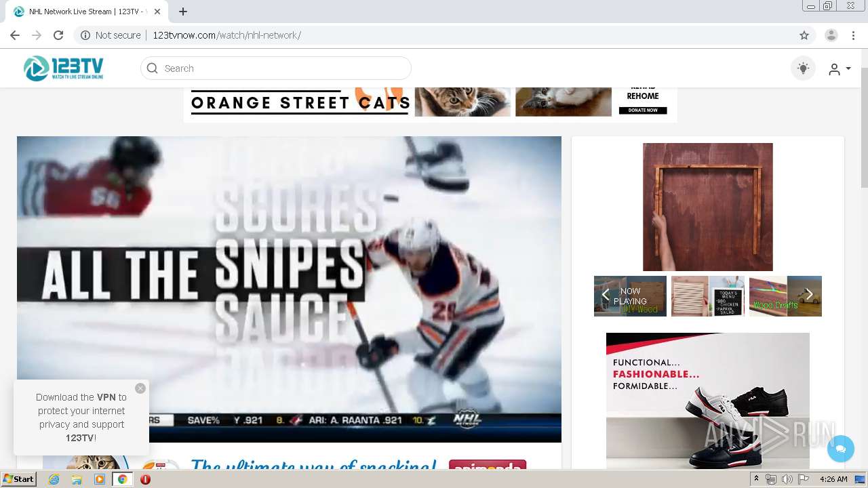Click the wooden frame ad video
Image resolution: width=868 pixels, height=488 pixels.
(707, 207)
